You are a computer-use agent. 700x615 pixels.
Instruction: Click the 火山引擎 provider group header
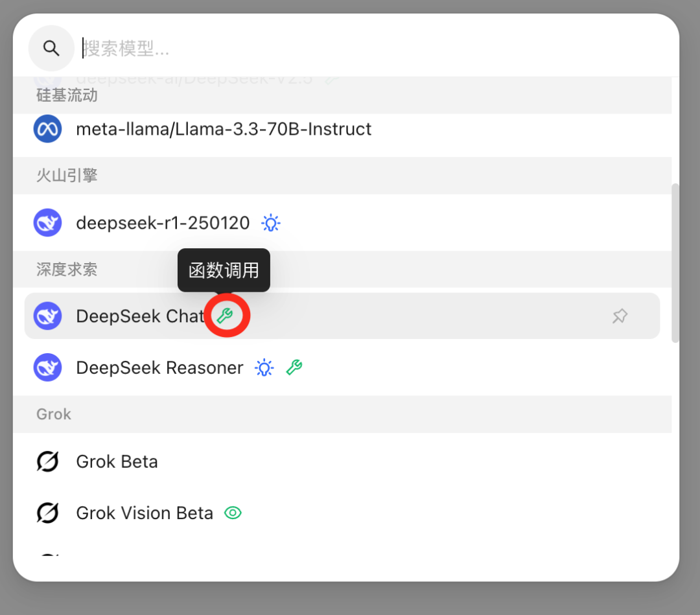[x=67, y=176]
